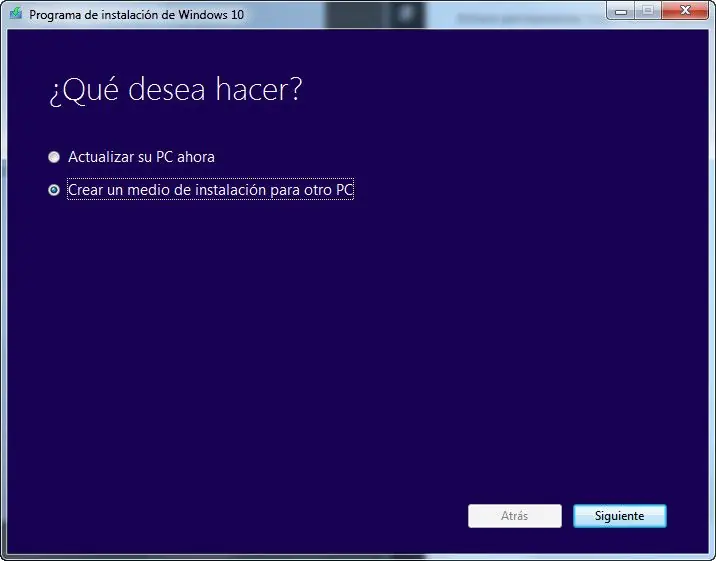The image size is (716, 561).
Task: Close the Windows 10 setup window
Action: pos(685,10)
